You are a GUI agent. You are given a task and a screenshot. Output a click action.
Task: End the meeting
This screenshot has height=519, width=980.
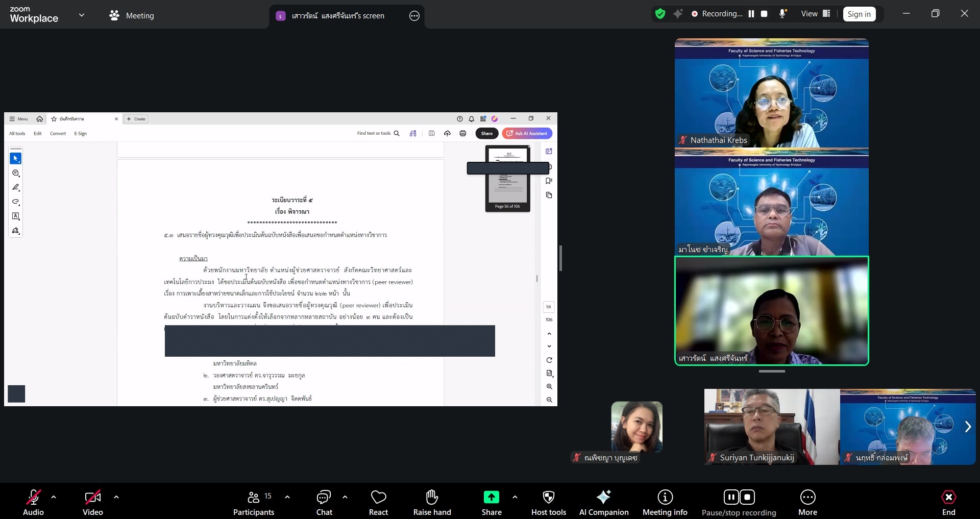point(948,503)
